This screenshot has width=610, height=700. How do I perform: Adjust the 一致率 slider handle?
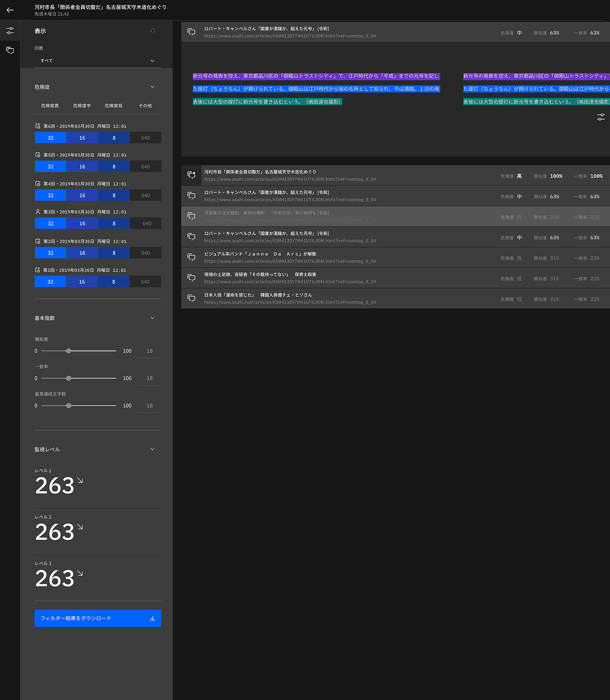69,378
